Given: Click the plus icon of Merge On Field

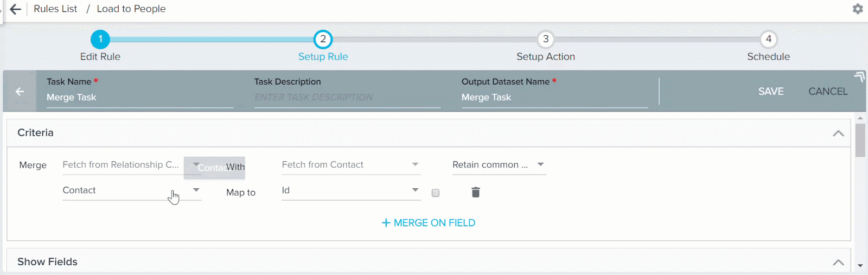Looking at the screenshot, I should 386,223.
